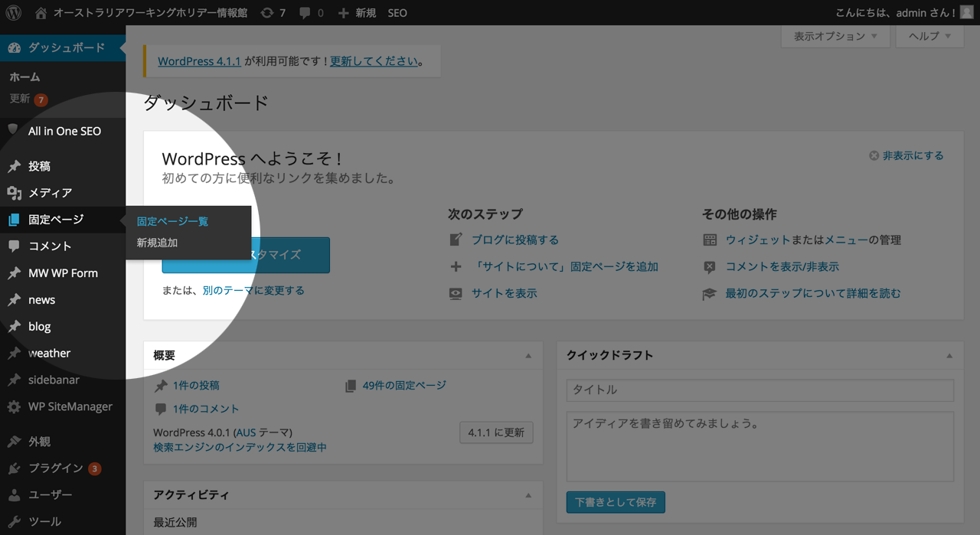This screenshot has height=535, width=980.
Task: Click the news pin icon in sidebar
Action: pyautogui.click(x=14, y=300)
